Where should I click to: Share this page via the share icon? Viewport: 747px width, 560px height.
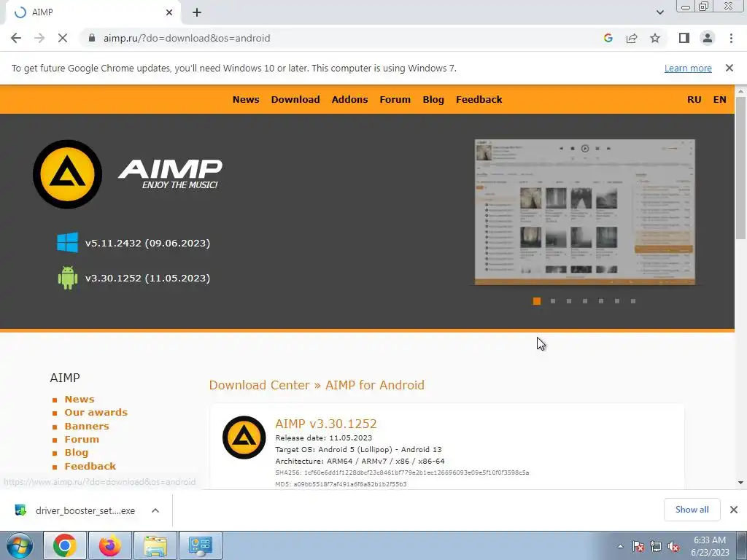(x=632, y=38)
